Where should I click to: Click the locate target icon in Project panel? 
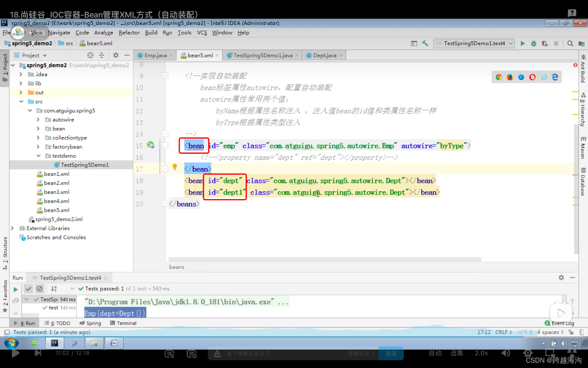90,55
